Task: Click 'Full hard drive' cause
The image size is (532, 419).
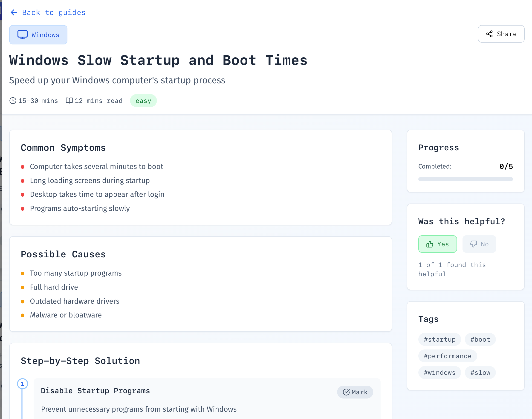Action: [x=54, y=287]
